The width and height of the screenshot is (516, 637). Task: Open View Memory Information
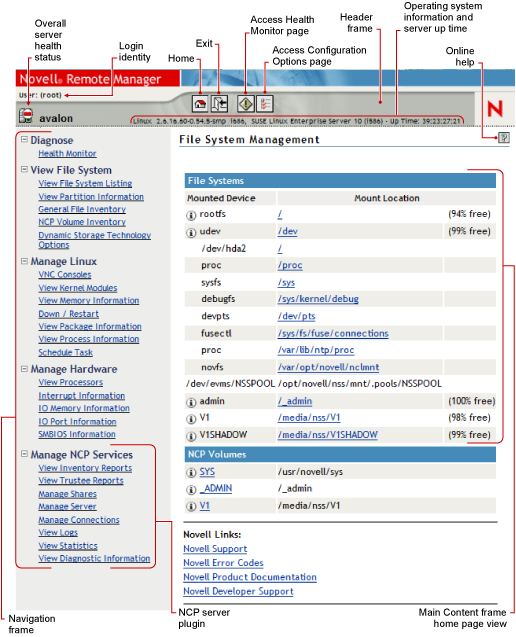(89, 301)
